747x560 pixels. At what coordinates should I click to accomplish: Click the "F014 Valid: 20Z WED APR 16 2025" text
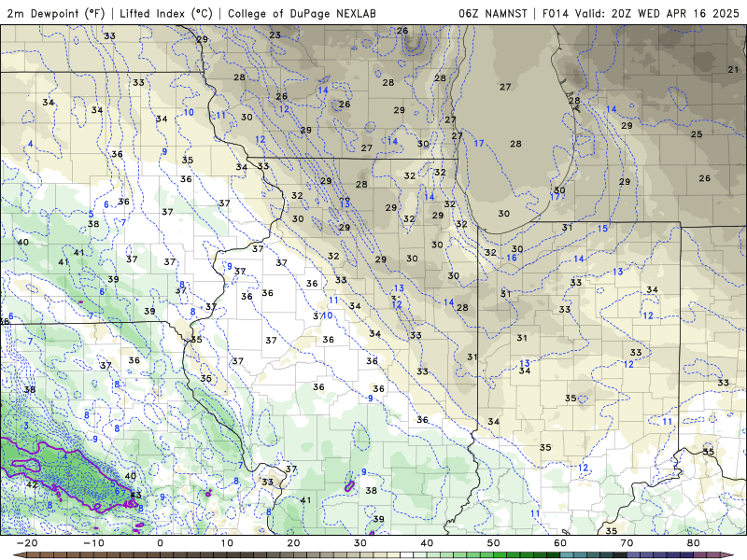point(641,13)
